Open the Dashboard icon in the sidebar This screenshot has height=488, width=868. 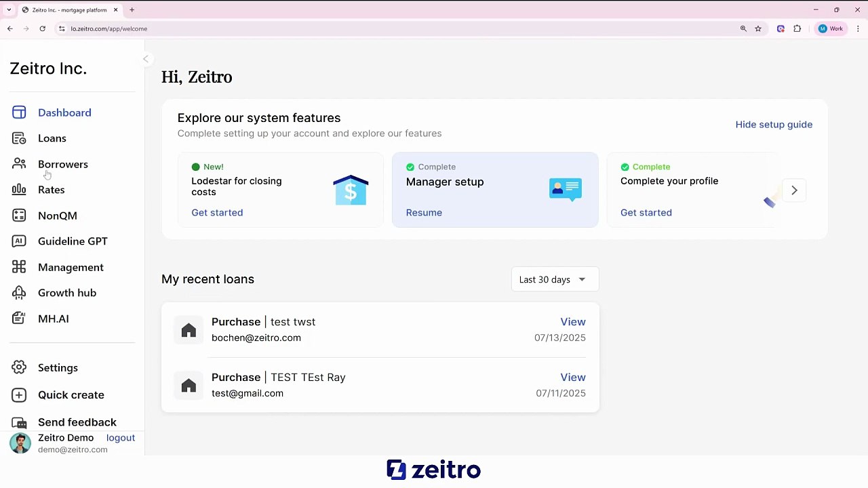(19, 113)
